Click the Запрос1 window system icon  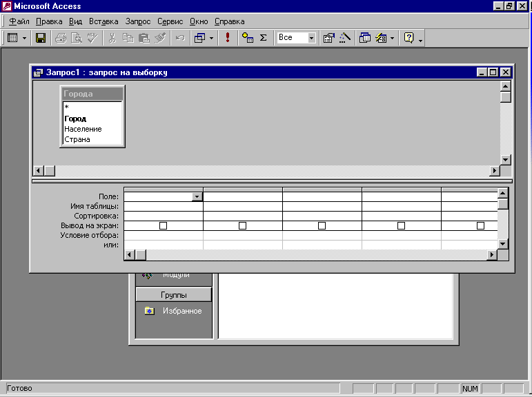pos(38,72)
